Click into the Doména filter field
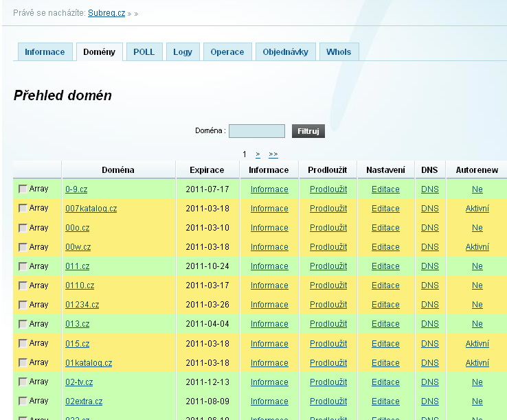 256,131
